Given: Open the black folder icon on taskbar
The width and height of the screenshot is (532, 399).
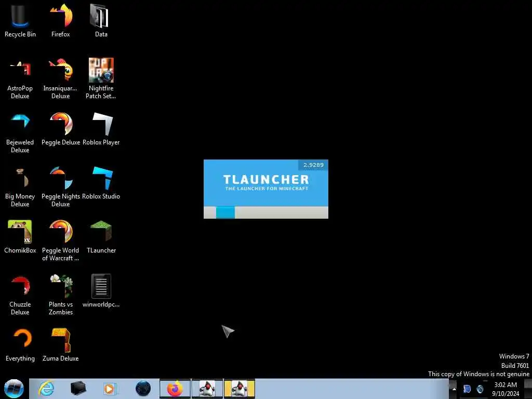Looking at the screenshot, I should tap(78, 389).
